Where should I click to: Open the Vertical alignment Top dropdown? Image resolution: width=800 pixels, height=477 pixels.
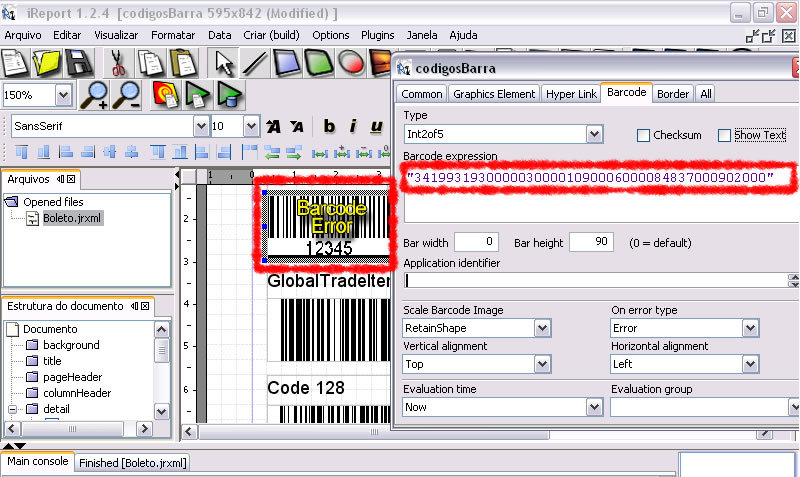click(x=542, y=364)
